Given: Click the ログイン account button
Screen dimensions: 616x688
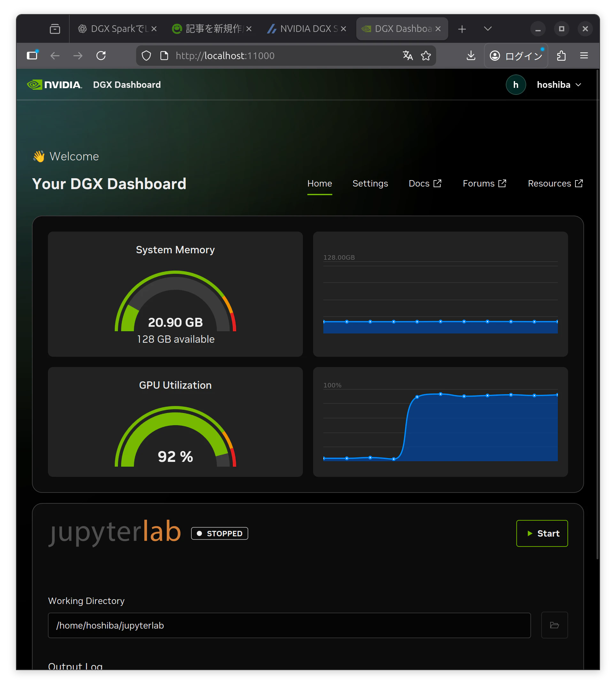Looking at the screenshot, I should click(516, 56).
